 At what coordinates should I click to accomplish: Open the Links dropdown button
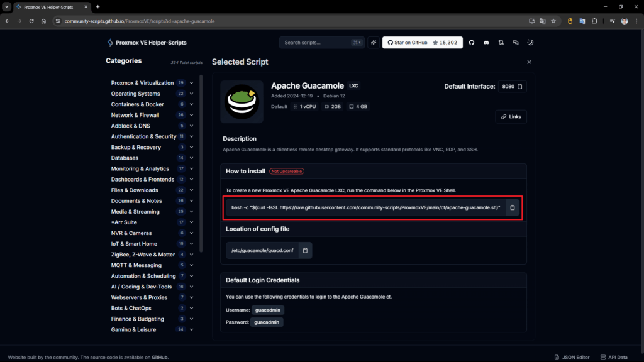coord(511,116)
